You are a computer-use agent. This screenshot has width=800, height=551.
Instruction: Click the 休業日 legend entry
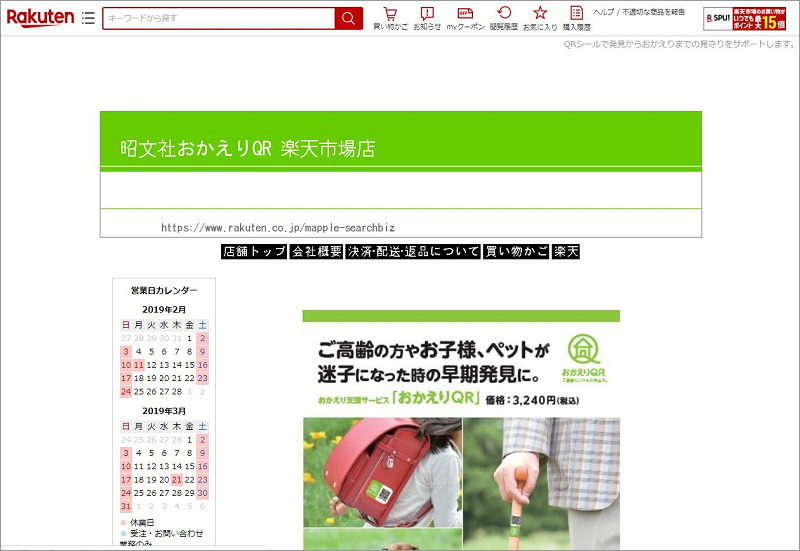138,522
